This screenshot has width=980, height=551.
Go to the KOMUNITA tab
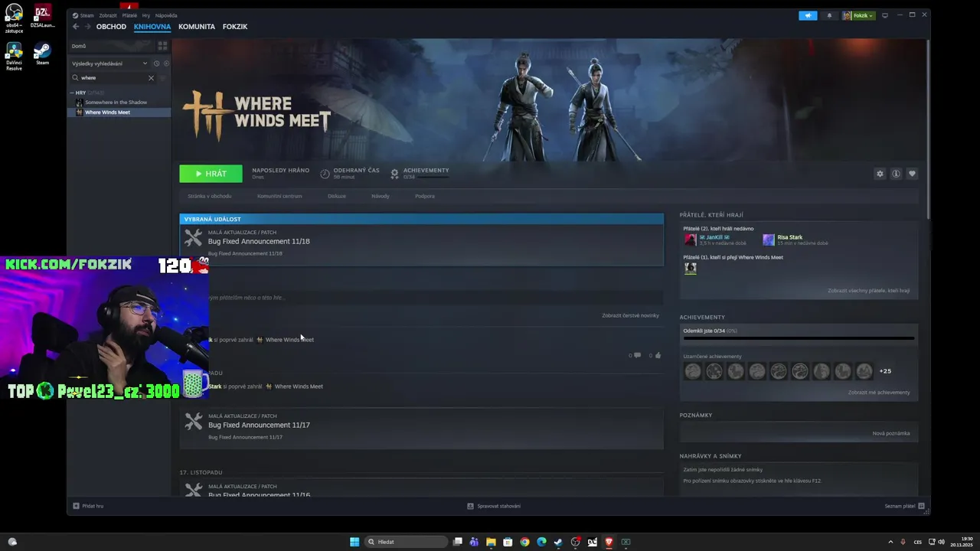[197, 27]
